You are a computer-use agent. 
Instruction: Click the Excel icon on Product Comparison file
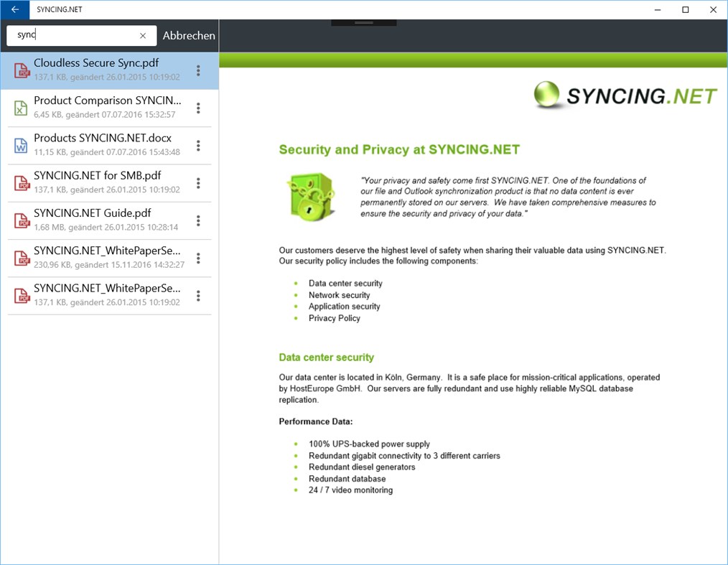[x=19, y=108]
